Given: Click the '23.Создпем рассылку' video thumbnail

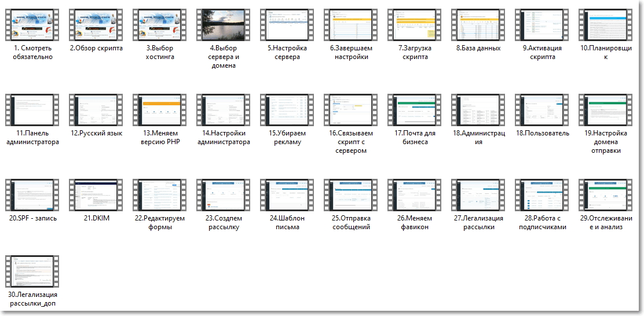Looking at the screenshot, I should click(224, 195).
